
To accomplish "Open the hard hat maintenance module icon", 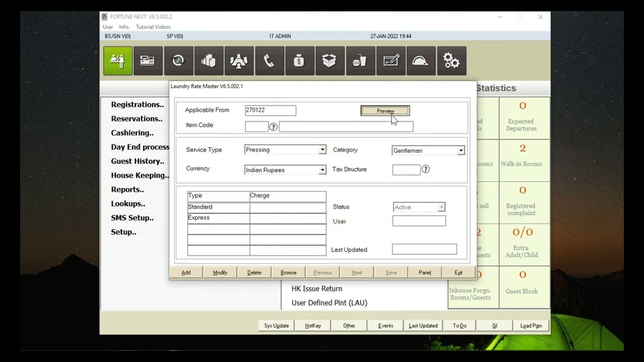I will click(421, 61).
